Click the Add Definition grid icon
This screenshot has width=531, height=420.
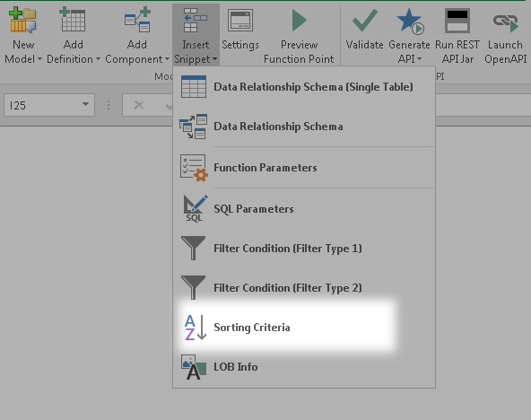pyautogui.click(x=72, y=21)
